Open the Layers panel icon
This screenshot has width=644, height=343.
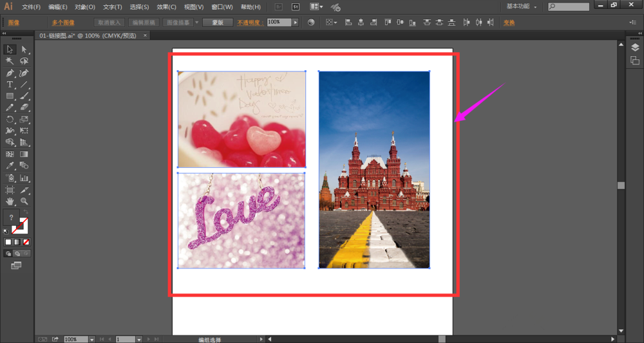pos(634,47)
